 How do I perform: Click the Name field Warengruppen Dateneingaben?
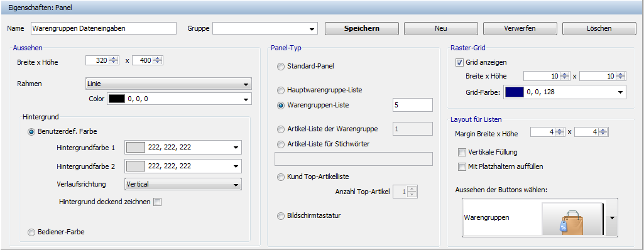click(104, 28)
